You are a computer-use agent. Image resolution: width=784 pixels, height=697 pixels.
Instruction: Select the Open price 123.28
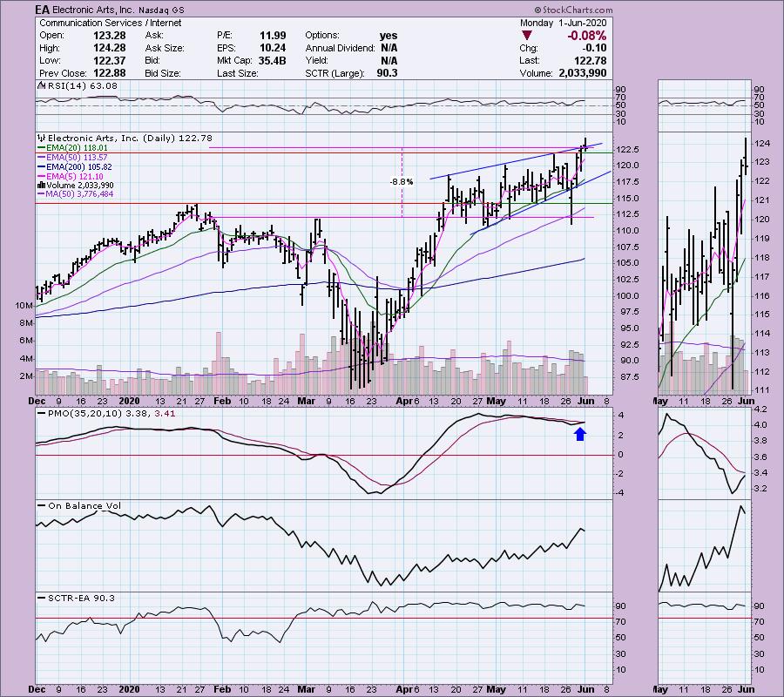coord(110,36)
